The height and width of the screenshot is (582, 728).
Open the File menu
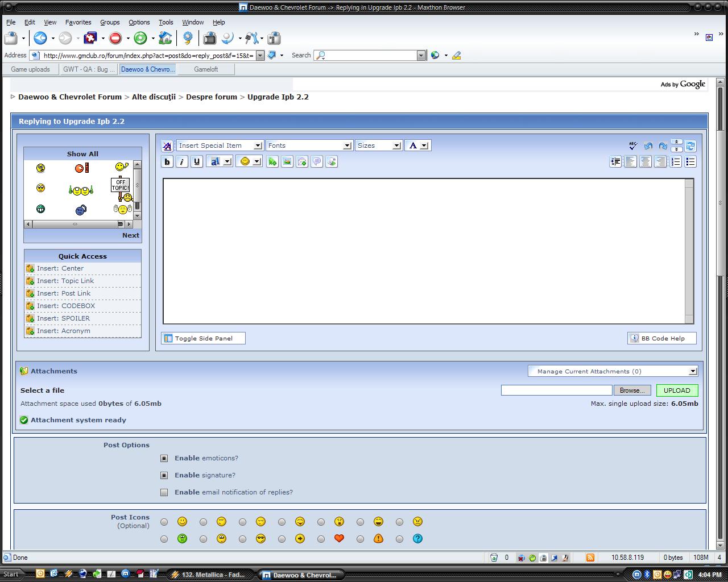tap(11, 22)
